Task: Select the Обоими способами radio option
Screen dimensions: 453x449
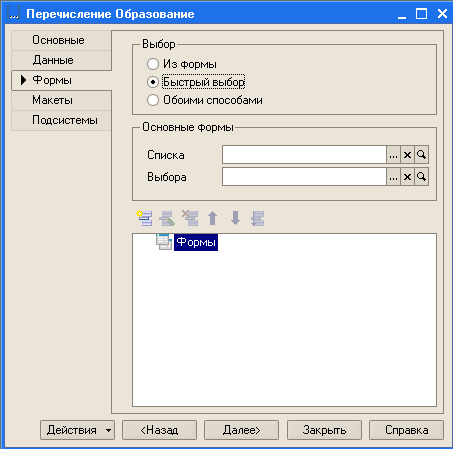Action: (153, 100)
